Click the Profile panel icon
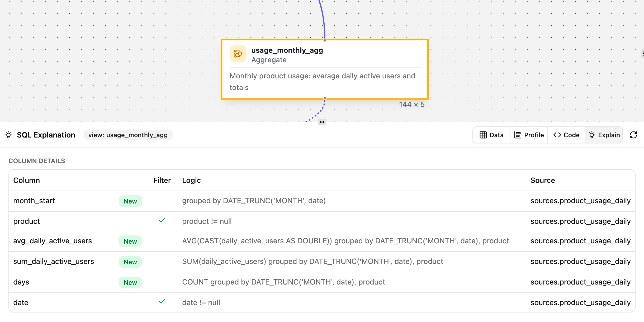This screenshot has height=322, width=644. 518,135
